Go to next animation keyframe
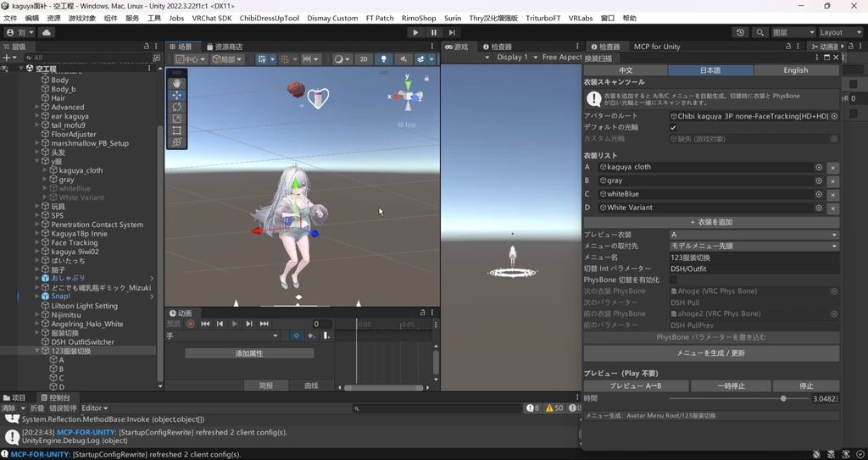 click(x=249, y=324)
